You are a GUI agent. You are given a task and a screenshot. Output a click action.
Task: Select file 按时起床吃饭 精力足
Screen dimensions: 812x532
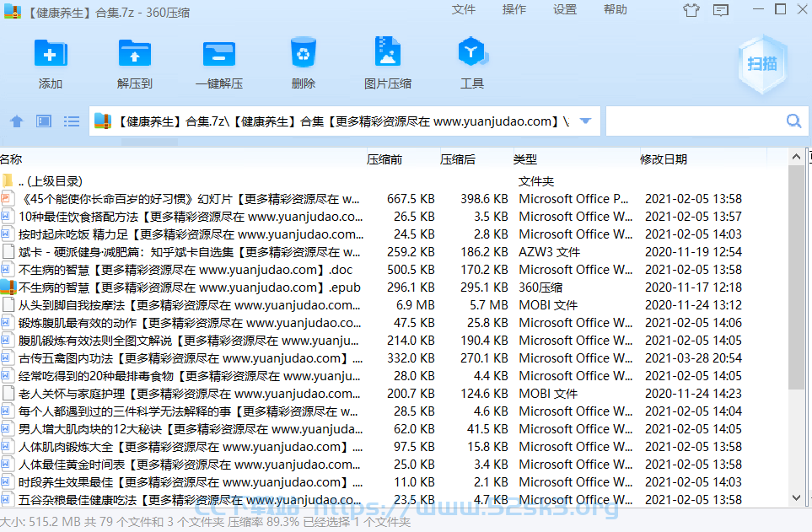[x=191, y=234]
